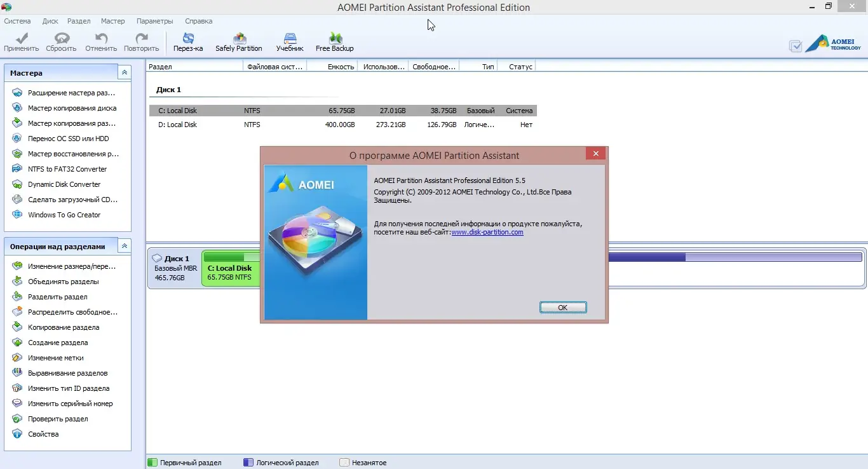Collapse the Мастера panel
Screen dimensions: 868x469
click(125, 73)
